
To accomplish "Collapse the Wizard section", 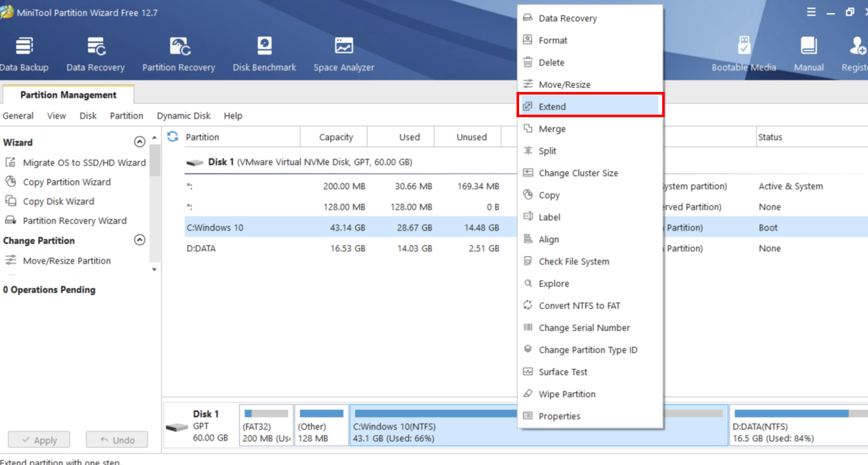I will [x=139, y=142].
